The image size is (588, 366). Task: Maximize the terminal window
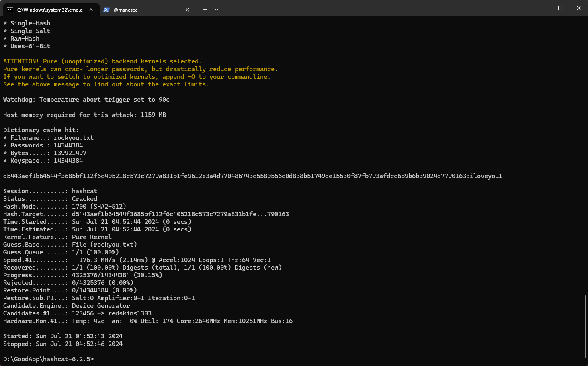coord(560,8)
